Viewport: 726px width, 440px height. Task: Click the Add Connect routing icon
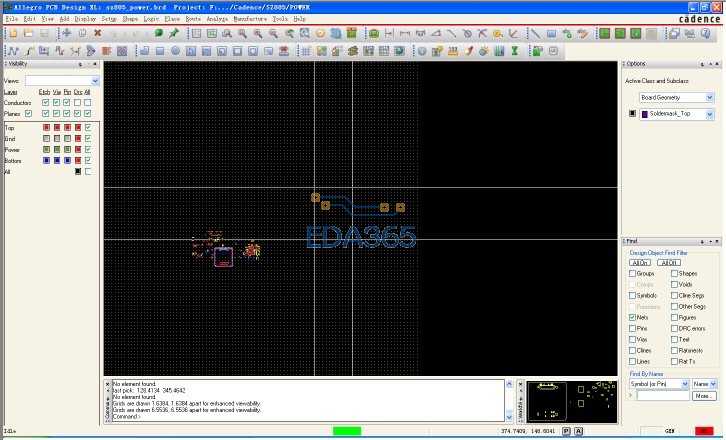coord(13,51)
